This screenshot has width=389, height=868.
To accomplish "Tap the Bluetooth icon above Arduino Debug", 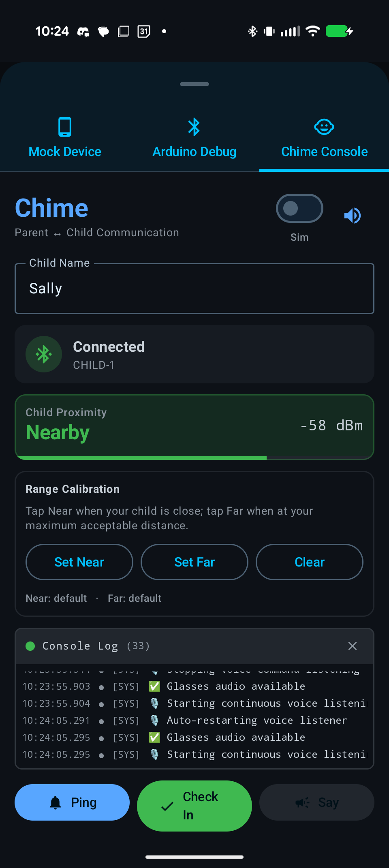I will tap(194, 127).
